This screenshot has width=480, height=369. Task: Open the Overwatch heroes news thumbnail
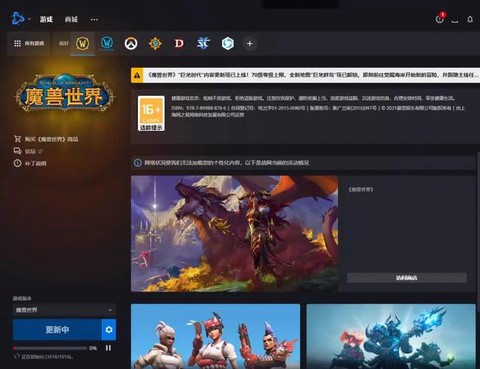point(215,336)
